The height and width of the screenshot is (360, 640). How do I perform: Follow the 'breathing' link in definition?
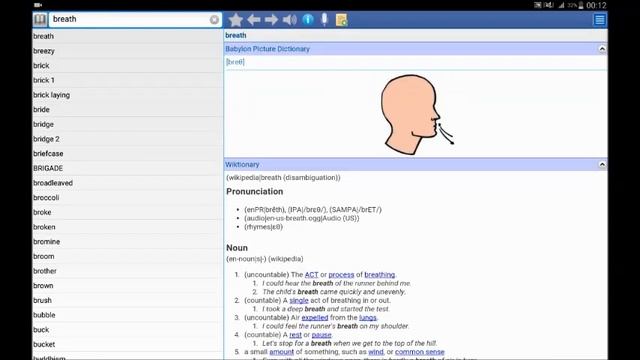(x=380, y=275)
